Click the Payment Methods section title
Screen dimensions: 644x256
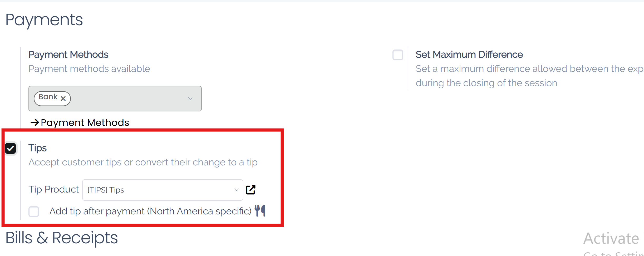coord(68,54)
